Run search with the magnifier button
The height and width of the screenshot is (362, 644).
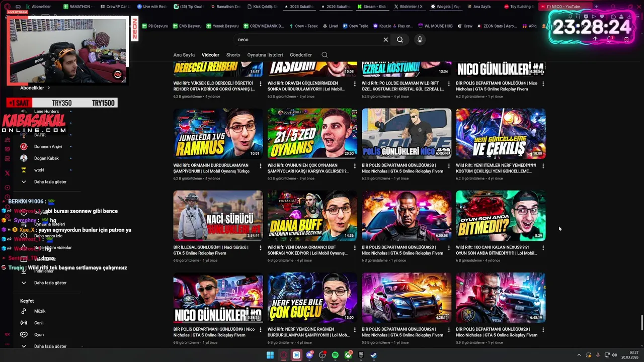click(400, 40)
